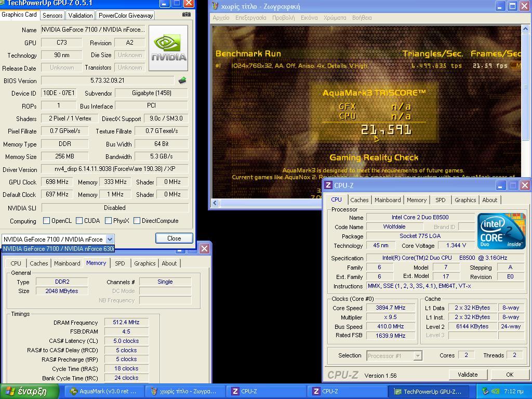Open the Caches tab in right CPU-Z

[360, 200]
